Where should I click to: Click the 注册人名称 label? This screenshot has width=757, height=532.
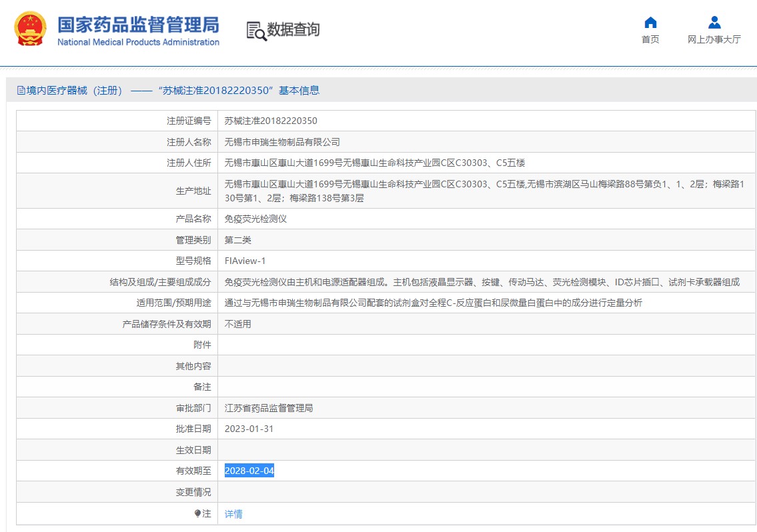click(189, 142)
